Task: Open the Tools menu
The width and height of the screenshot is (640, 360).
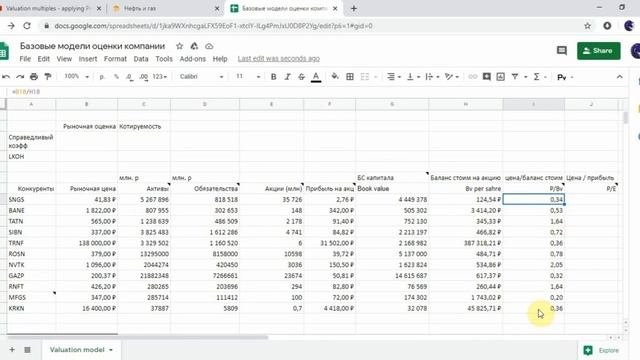Action: click(x=164, y=59)
